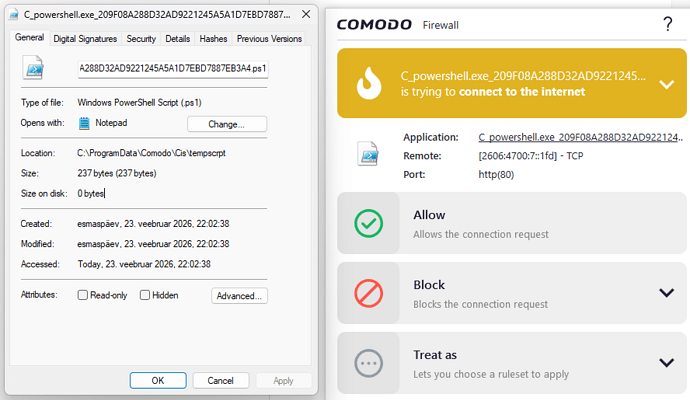Open the Comodo help question mark
Viewport: 690px width, 400px height.
667,24
